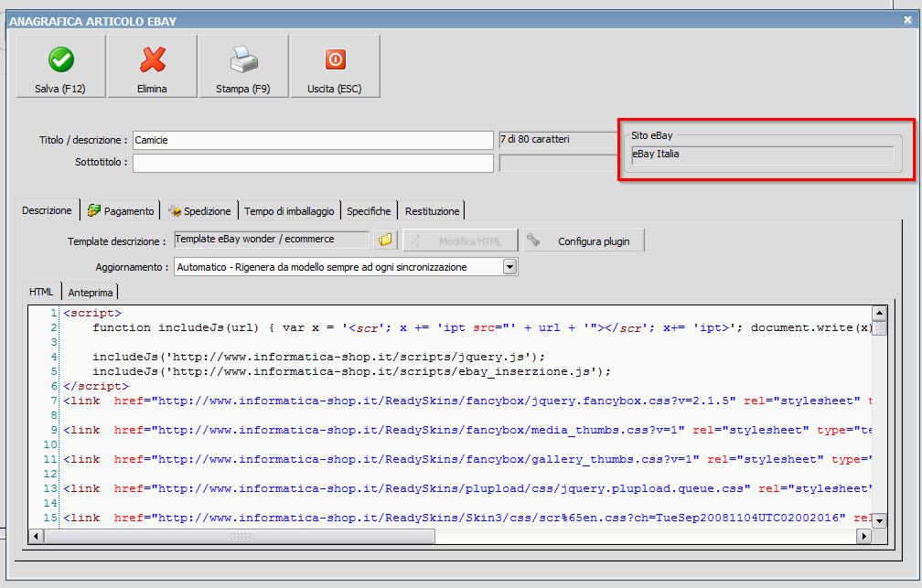Viewport: 922px width, 588px height.
Task: Open template folder icon next to template field
Action: 385,241
